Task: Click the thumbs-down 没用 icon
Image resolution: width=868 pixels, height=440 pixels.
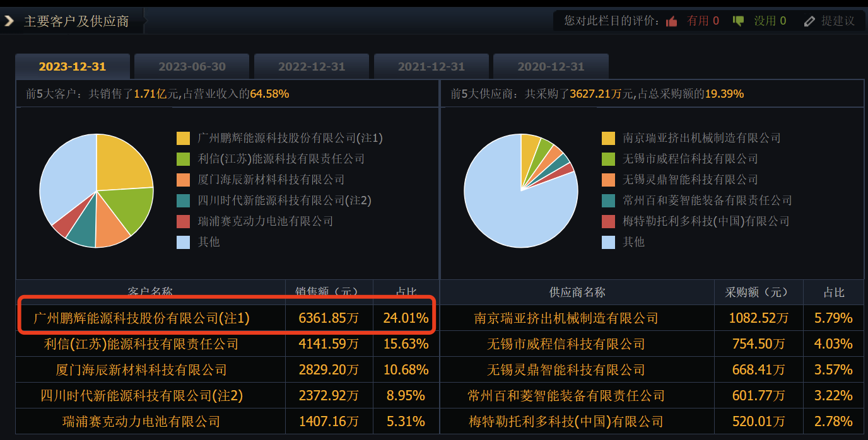Action: [x=738, y=21]
